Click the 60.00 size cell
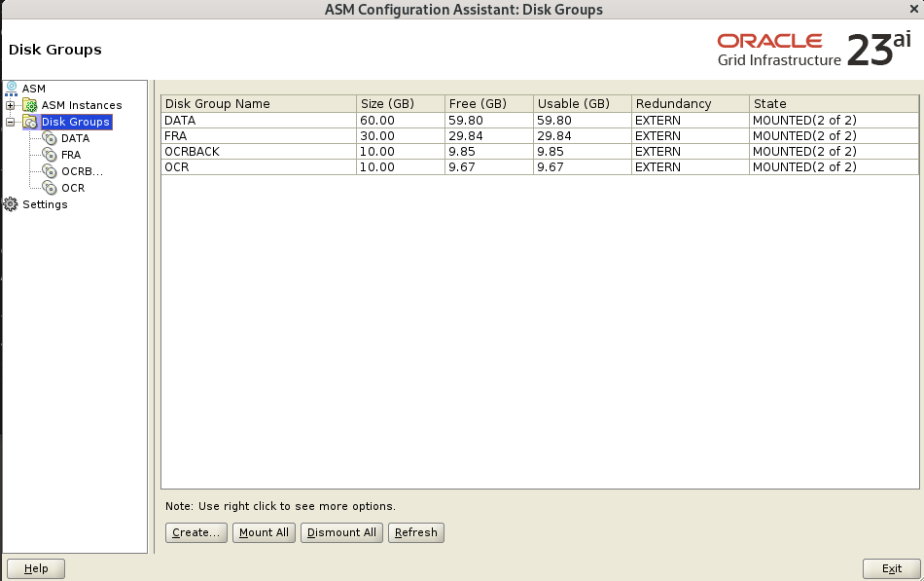The width and height of the screenshot is (924, 581). tap(401, 121)
